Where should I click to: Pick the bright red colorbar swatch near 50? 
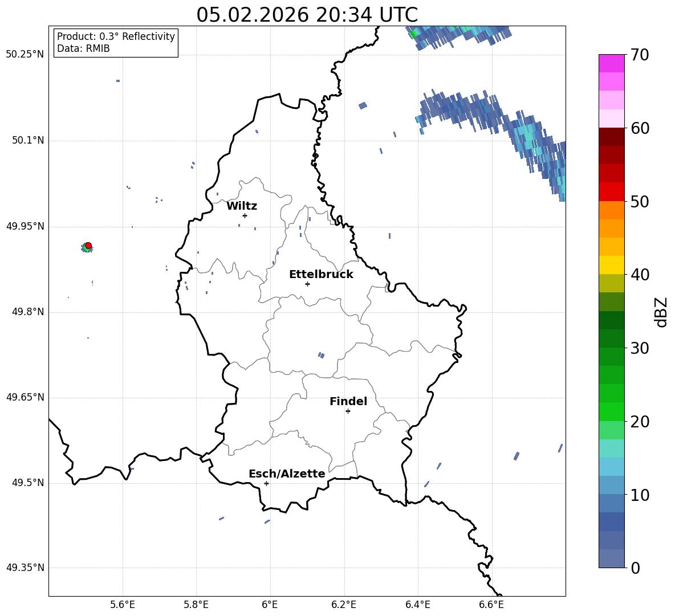[612, 192]
